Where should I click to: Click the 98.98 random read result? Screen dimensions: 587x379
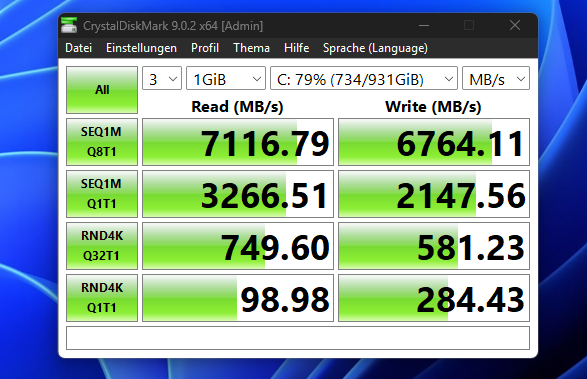click(238, 298)
